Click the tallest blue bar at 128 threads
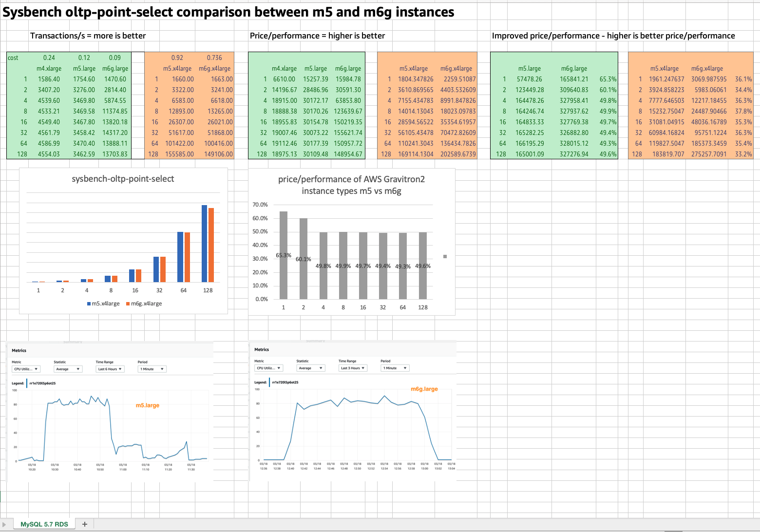Viewport: 760px width, 532px height. click(205, 244)
